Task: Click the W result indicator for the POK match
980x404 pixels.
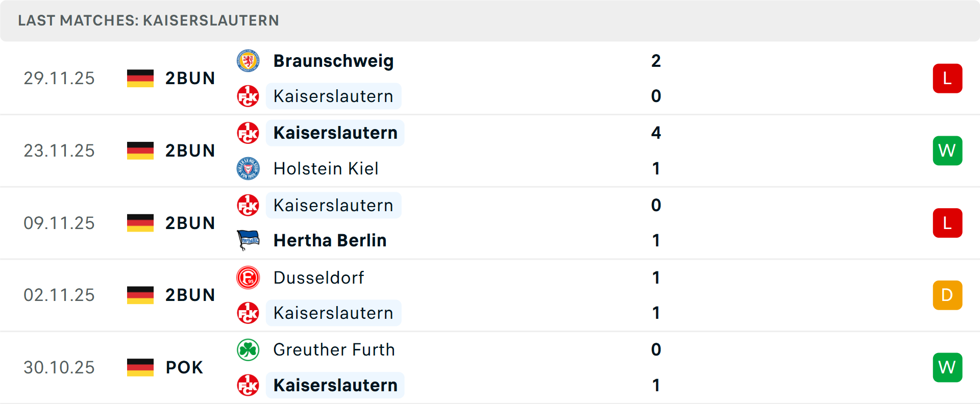Action: point(947,367)
